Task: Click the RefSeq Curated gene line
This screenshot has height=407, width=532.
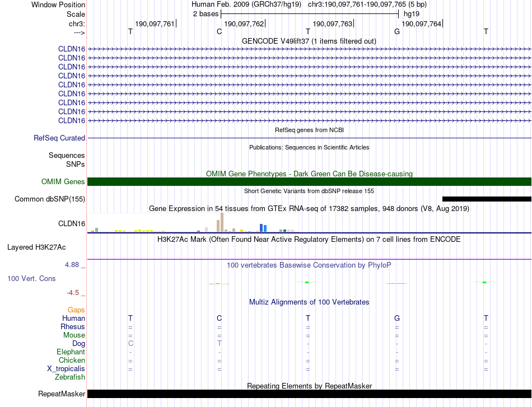Action: (x=310, y=138)
